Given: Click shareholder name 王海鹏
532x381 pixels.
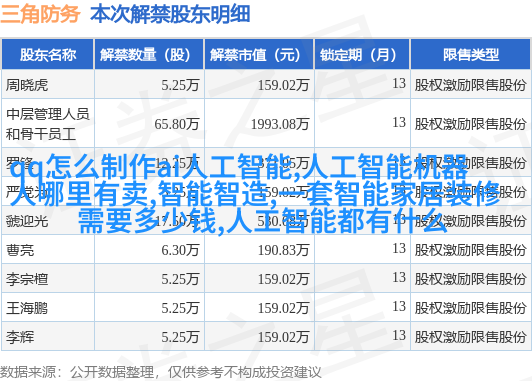Looking at the screenshot, I should pos(27,308).
